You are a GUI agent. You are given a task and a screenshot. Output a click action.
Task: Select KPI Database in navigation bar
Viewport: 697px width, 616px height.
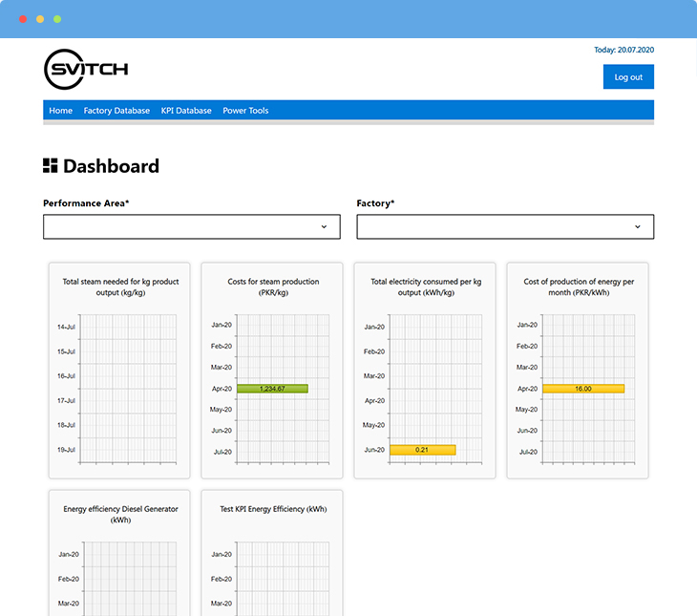pos(186,111)
